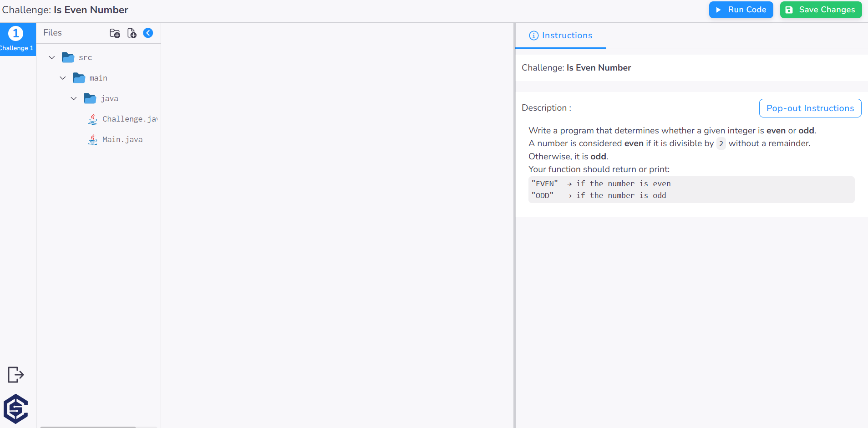Screen dimensions: 868x428
Task: Select the Challenge 1 sidebar item
Action: tap(17, 39)
